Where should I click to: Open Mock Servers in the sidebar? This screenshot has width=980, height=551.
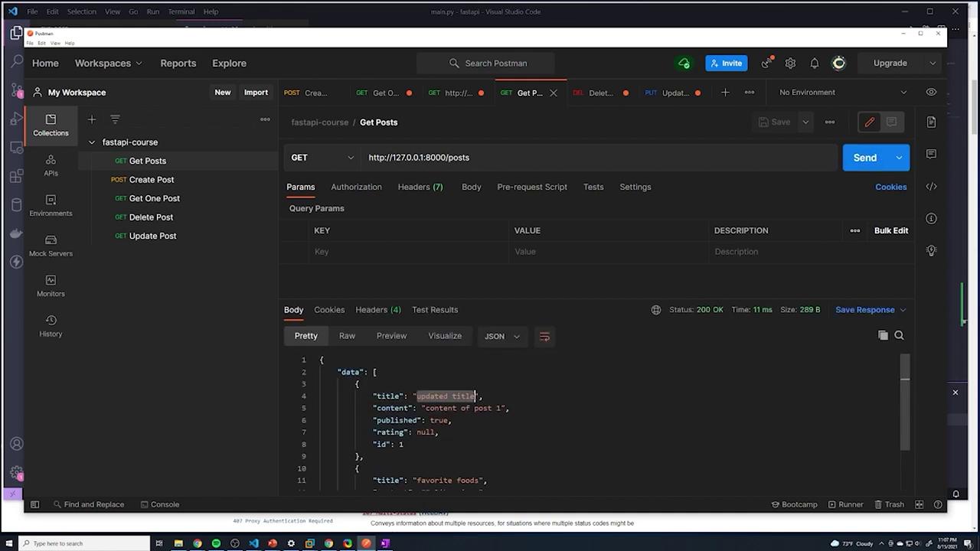pos(51,245)
